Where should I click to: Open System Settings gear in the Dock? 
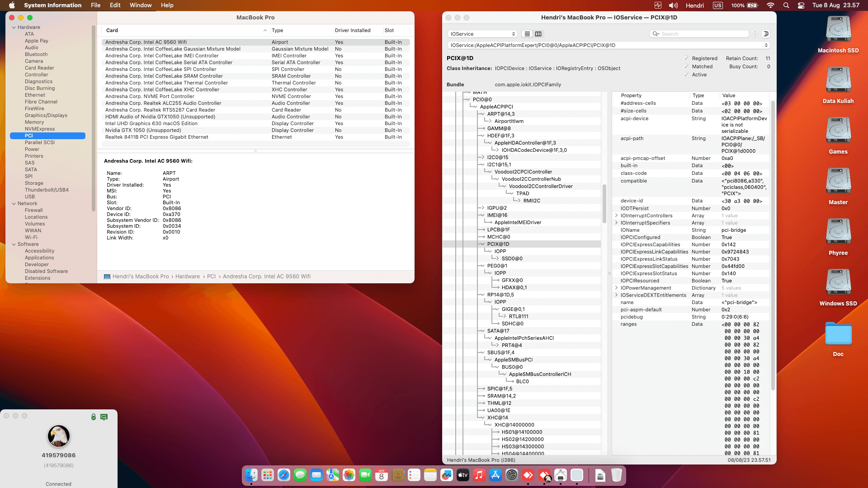coord(512,475)
